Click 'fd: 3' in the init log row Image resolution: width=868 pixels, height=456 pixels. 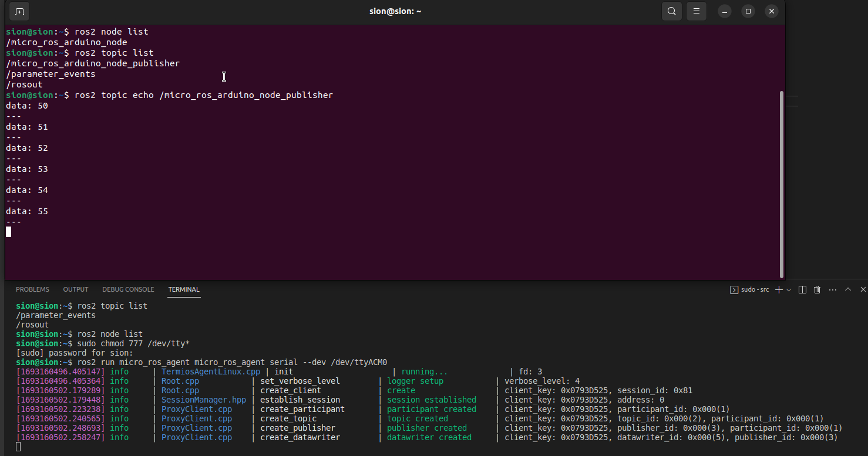point(530,371)
